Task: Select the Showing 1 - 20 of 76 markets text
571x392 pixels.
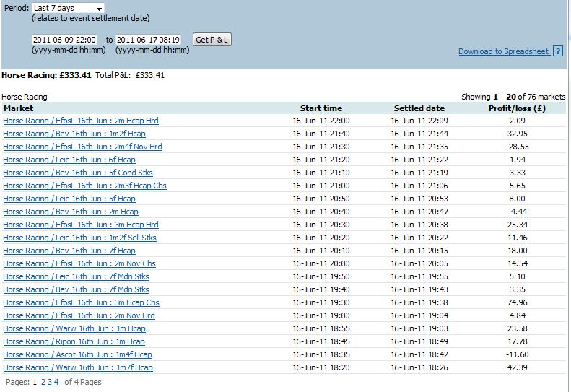Action: coord(513,97)
